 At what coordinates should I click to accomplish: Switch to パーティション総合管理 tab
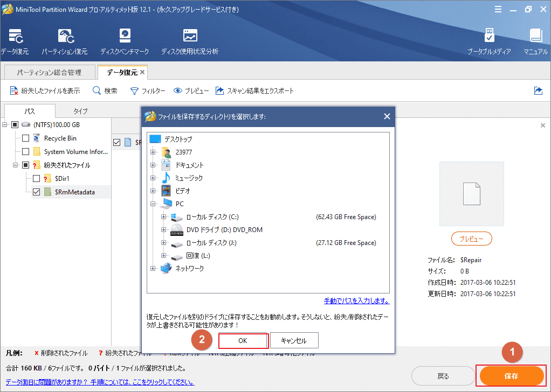50,72
